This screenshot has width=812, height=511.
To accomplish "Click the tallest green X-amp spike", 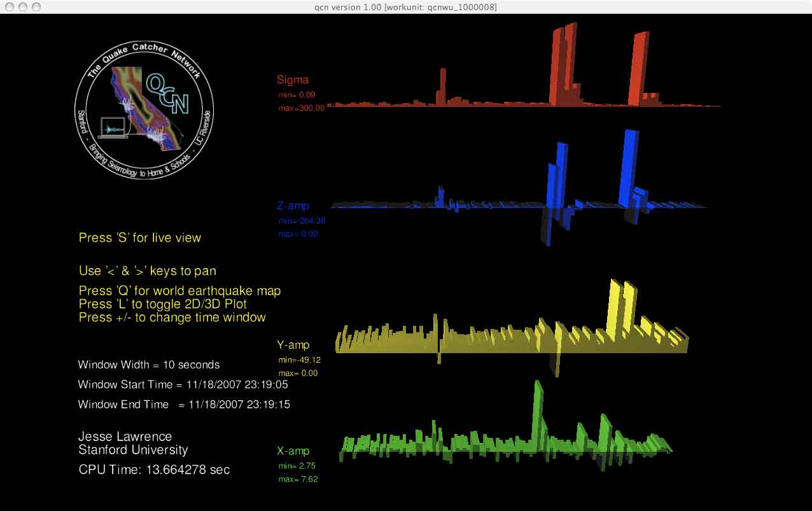I will point(538,407).
